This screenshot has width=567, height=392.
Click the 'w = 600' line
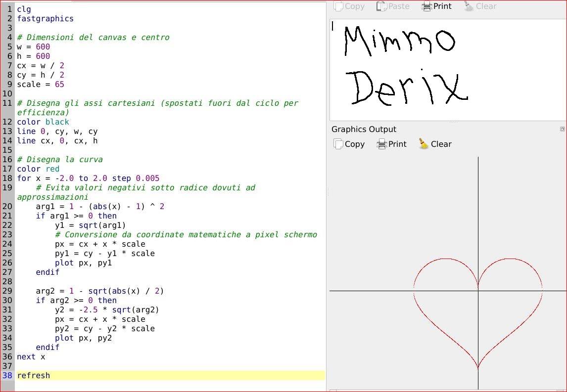(x=33, y=47)
